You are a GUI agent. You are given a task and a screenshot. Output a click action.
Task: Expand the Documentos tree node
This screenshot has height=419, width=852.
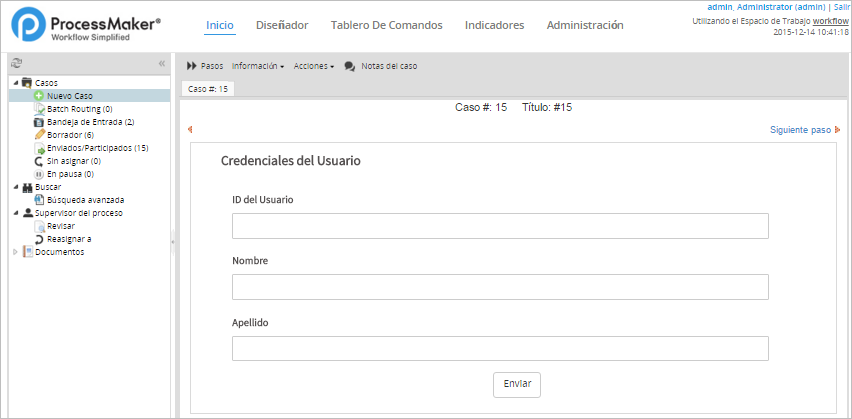14,252
